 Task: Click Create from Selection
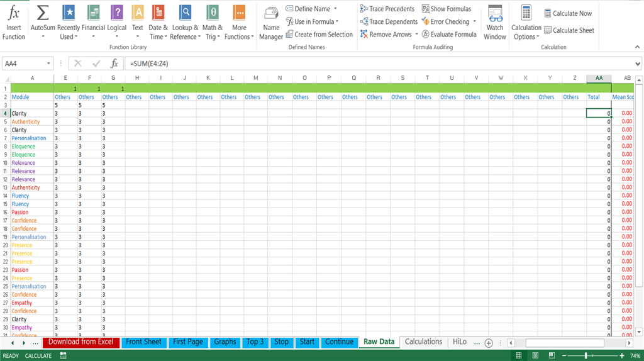tap(319, 35)
